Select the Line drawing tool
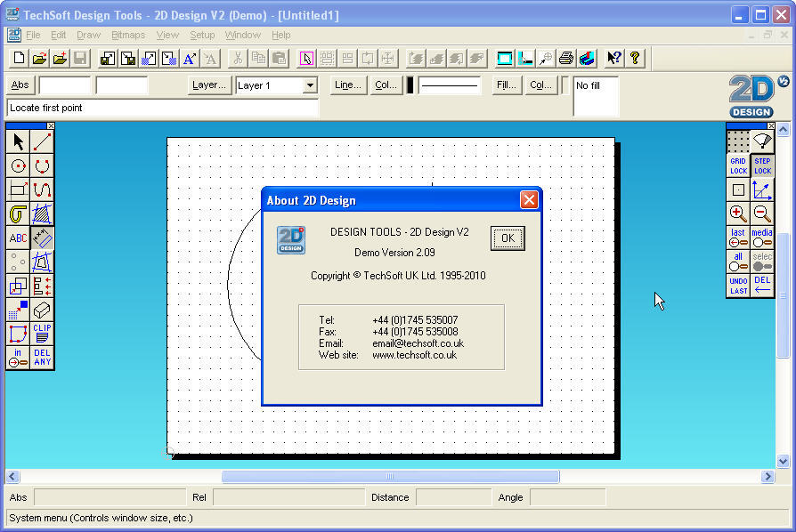 [x=42, y=141]
